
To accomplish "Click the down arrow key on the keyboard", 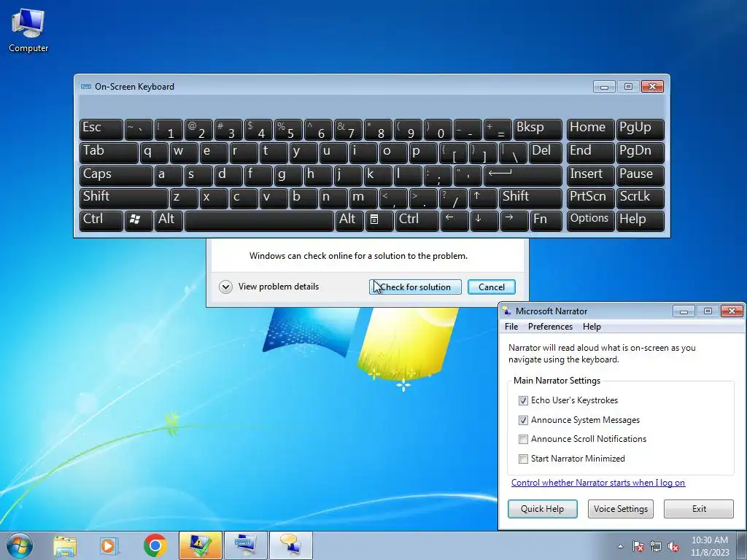I will (484, 222).
